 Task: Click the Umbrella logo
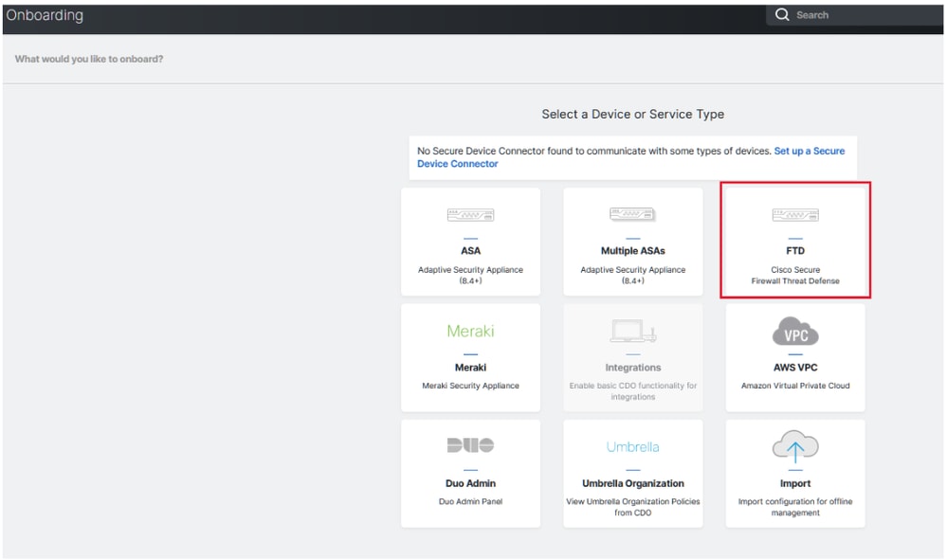(632, 446)
